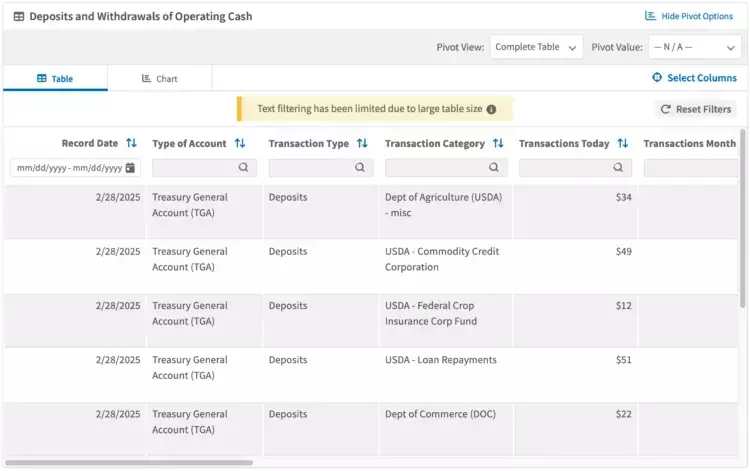Click search icon in Type of Account filter

click(x=243, y=167)
